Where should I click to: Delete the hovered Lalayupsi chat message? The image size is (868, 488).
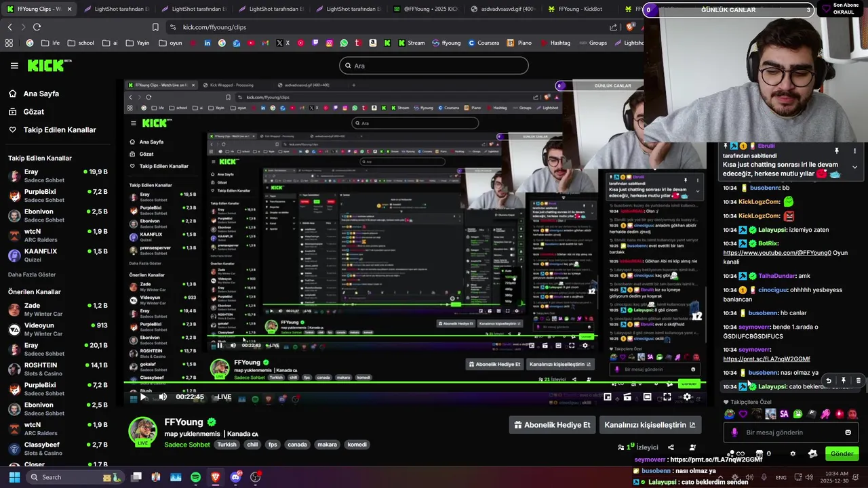coord(859,381)
